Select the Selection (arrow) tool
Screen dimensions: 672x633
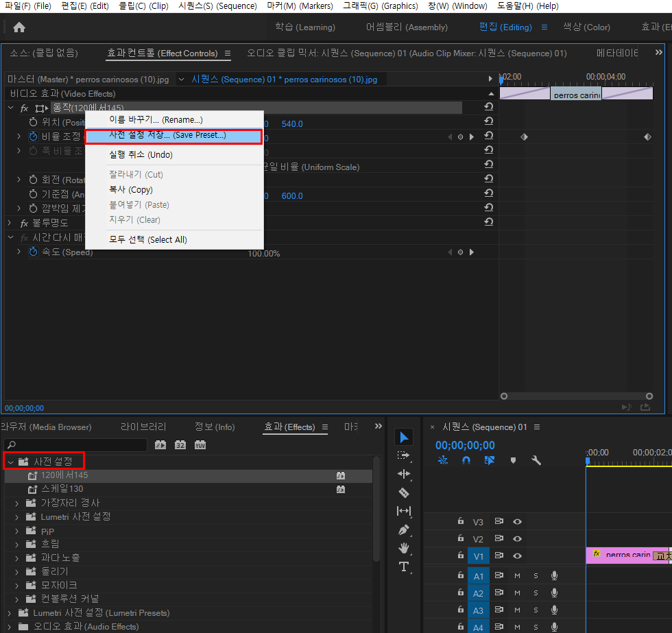tap(404, 437)
